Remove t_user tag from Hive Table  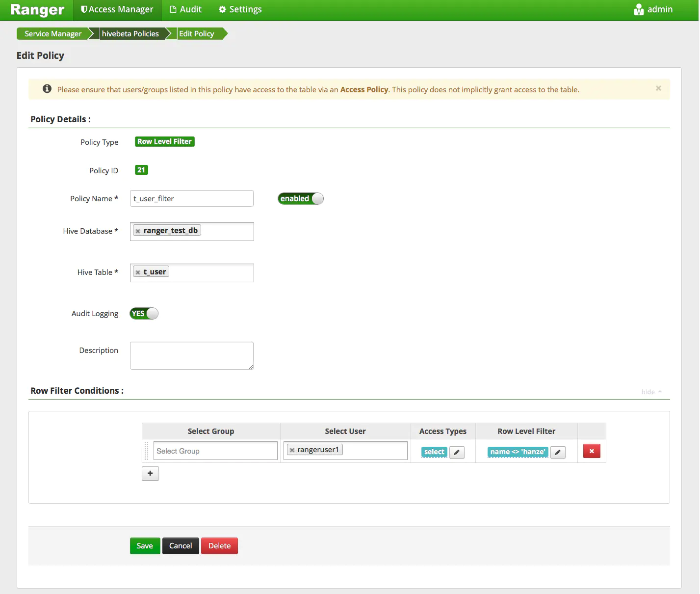[x=138, y=272]
